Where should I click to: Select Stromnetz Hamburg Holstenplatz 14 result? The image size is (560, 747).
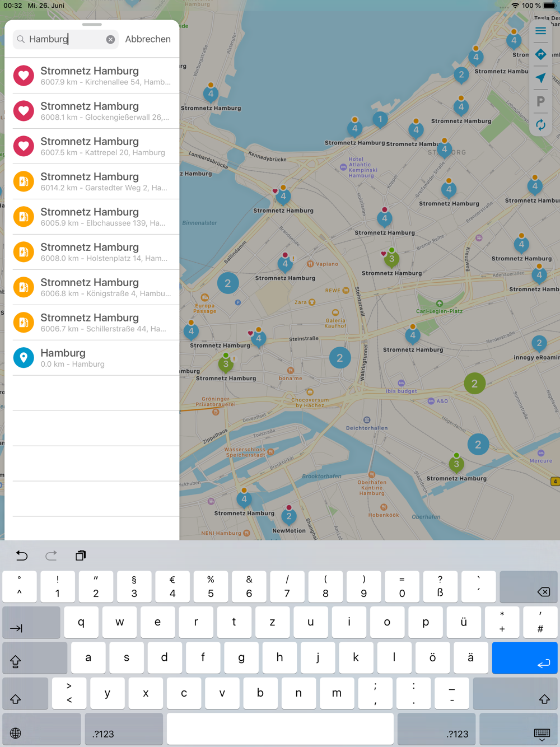pos(92,252)
